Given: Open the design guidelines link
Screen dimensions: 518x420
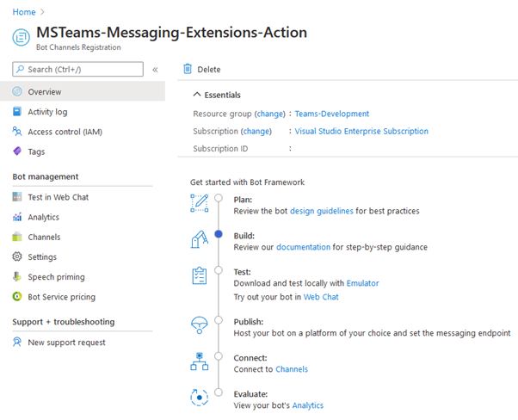Looking at the screenshot, I should coord(320,211).
